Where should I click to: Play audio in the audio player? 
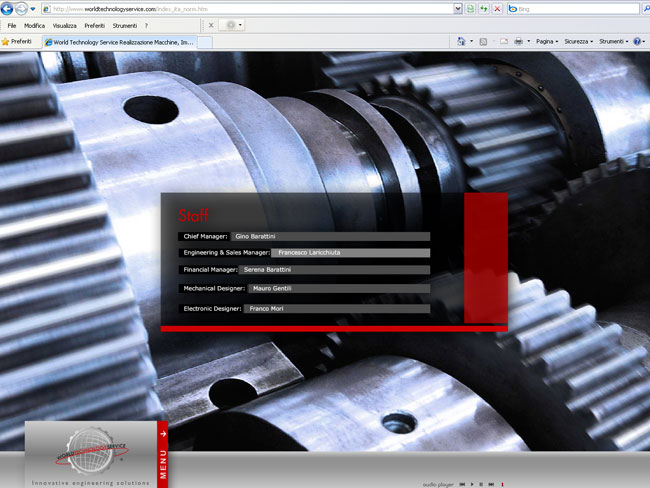[x=472, y=484]
